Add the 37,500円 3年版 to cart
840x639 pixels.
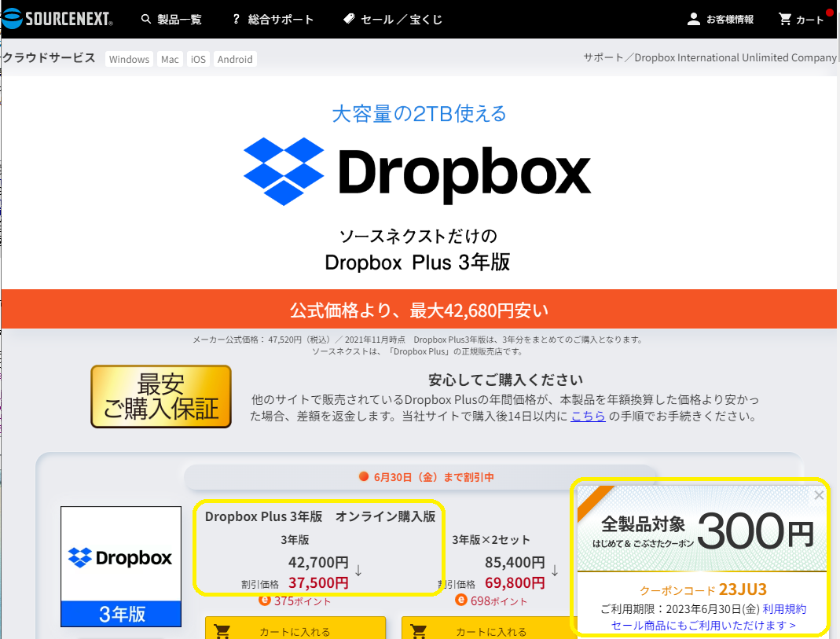[295, 628]
